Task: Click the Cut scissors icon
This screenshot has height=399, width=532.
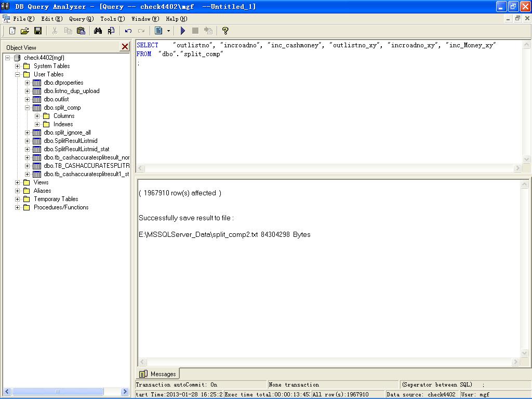Action: 55,31
